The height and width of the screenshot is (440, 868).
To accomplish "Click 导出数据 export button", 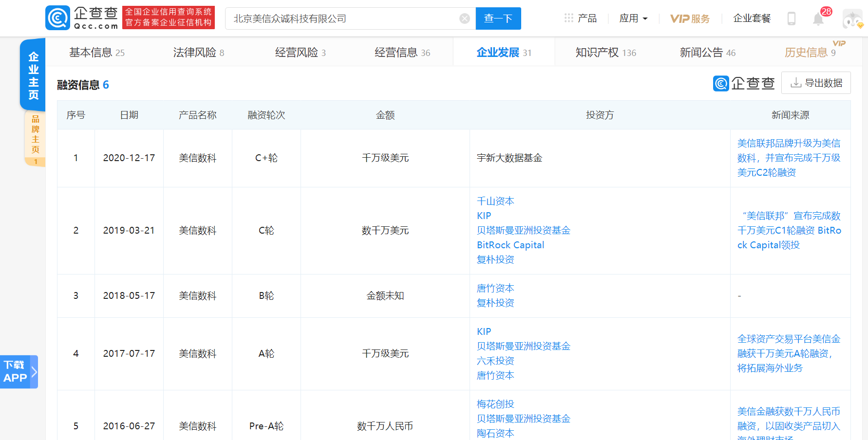I will (816, 83).
